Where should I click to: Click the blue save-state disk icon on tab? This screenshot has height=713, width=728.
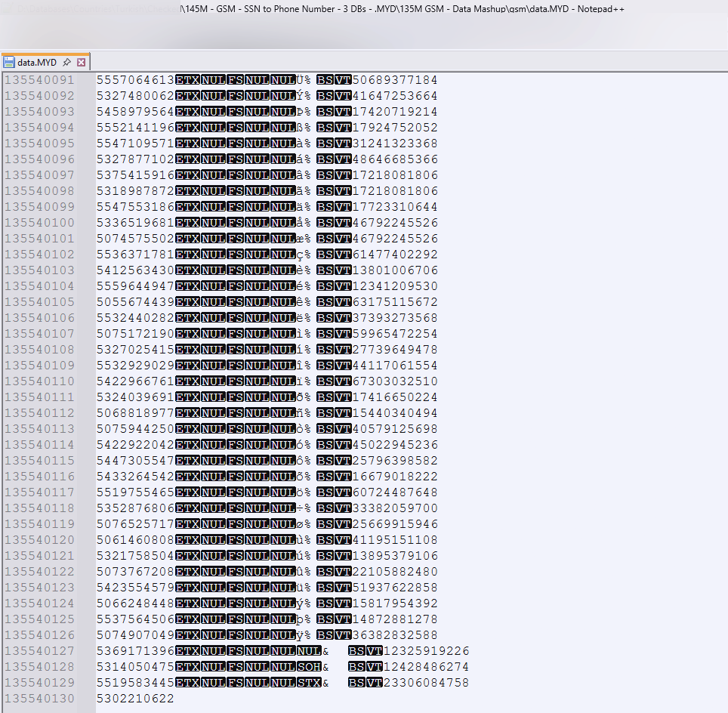click(x=9, y=62)
